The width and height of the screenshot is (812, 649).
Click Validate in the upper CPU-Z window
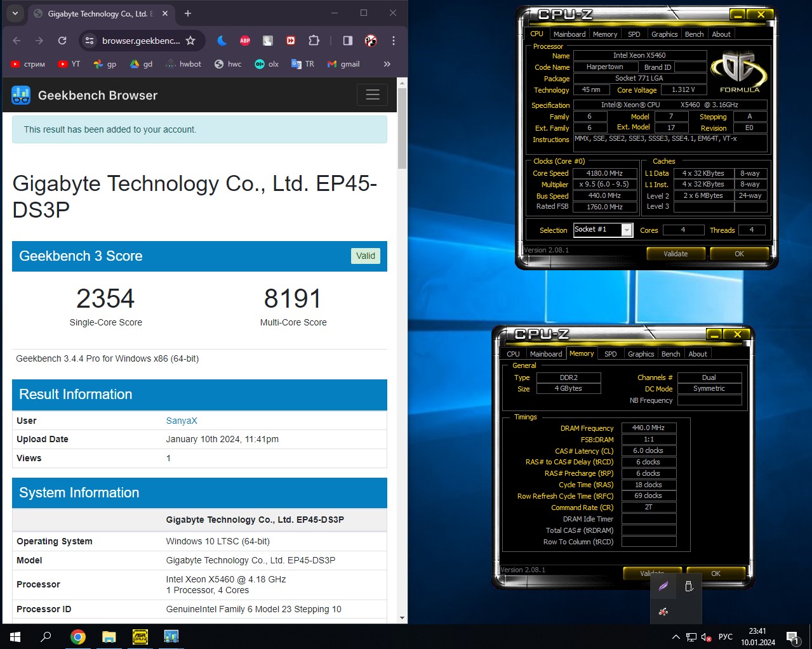[x=676, y=254]
